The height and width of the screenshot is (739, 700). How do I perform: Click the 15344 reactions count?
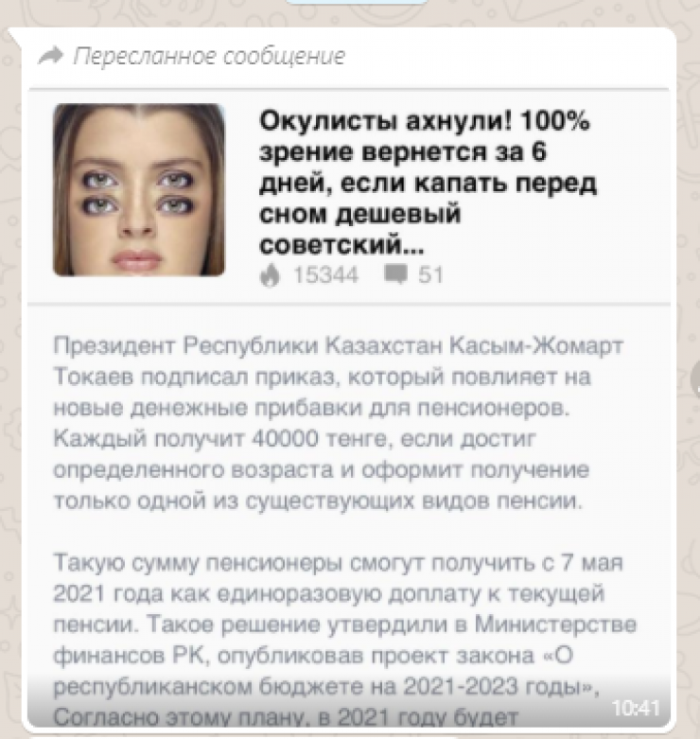[326, 275]
